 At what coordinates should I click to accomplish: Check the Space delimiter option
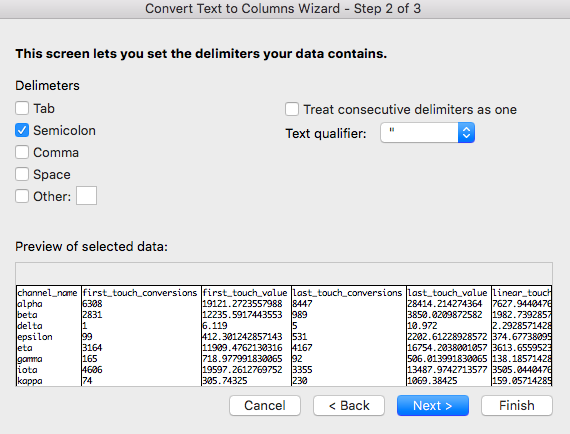22,174
